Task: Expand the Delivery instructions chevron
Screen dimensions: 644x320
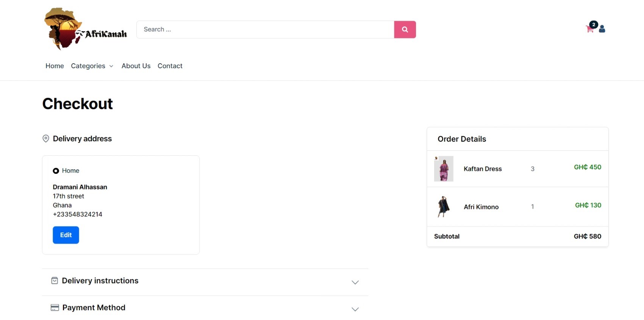Action: pyautogui.click(x=355, y=283)
